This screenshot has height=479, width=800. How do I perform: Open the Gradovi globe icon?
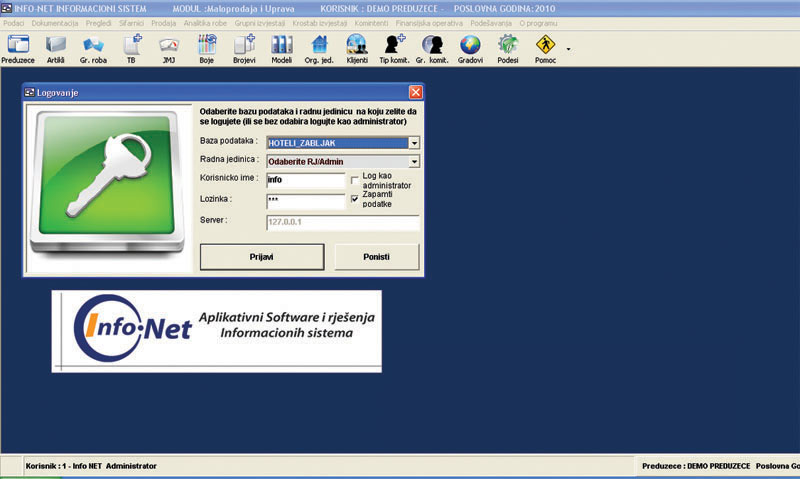pos(470,49)
